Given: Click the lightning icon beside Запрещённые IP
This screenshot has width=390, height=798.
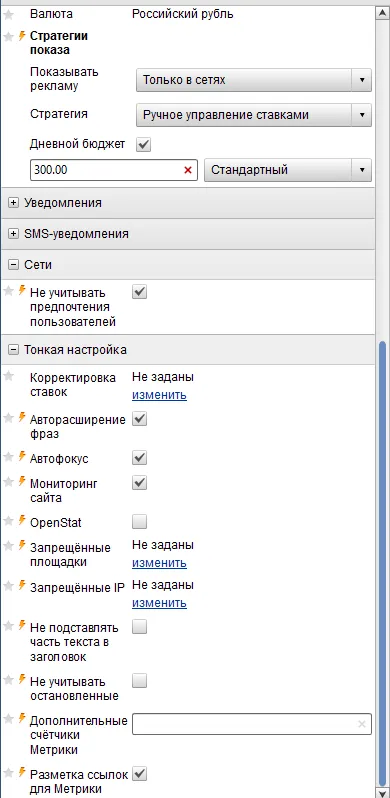Looking at the screenshot, I should (x=22, y=585).
